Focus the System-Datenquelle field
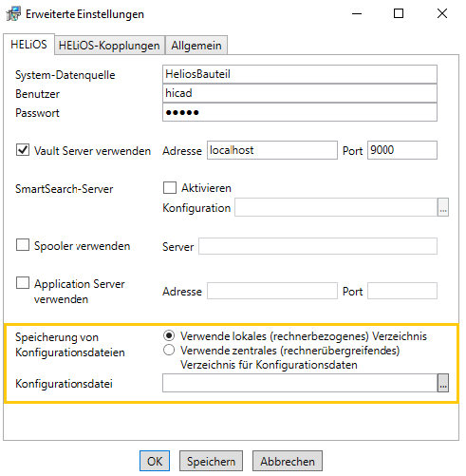This screenshot has width=466, height=476. (300, 74)
